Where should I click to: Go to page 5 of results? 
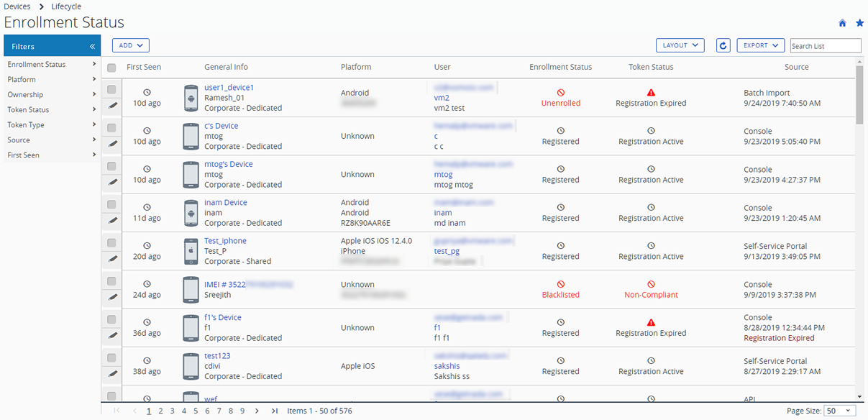[x=196, y=411]
